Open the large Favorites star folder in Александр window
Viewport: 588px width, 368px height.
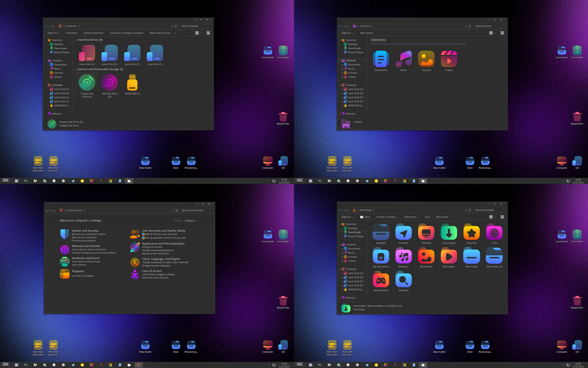[x=471, y=232]
